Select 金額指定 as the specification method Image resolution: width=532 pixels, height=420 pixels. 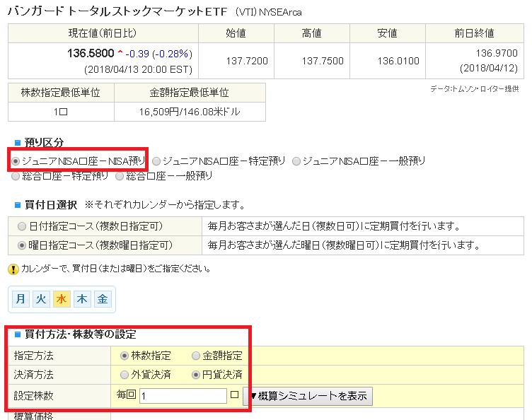pos(196,356)
